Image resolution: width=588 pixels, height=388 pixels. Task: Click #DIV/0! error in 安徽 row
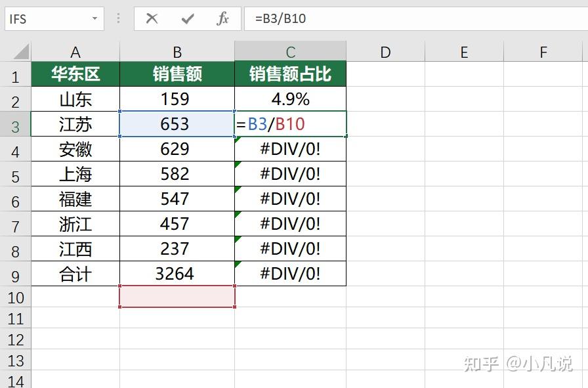(x=290, y=149)
